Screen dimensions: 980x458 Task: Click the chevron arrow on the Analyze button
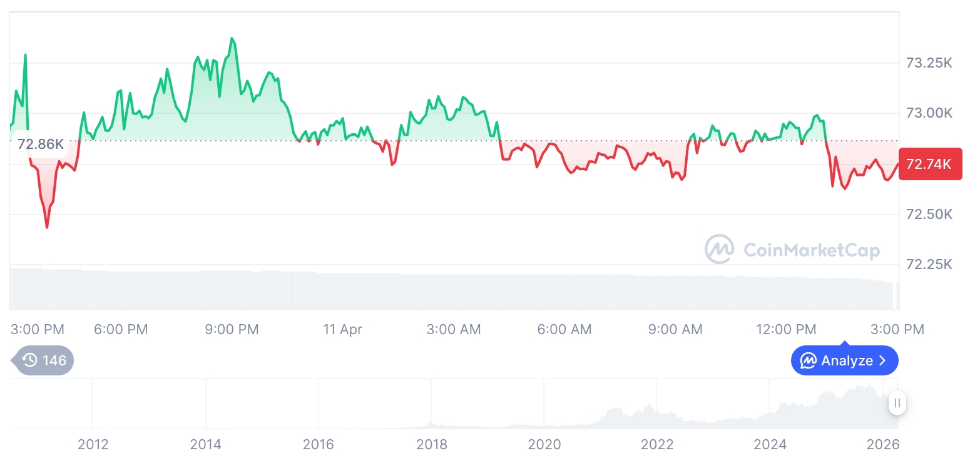coord(883,361)
